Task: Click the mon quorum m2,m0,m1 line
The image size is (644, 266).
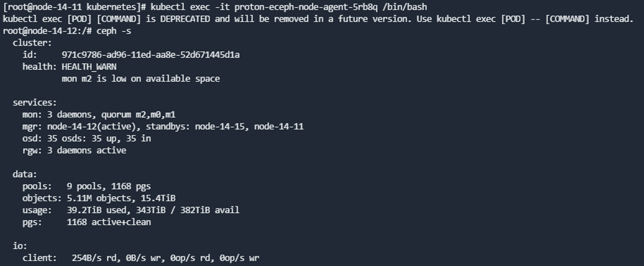Action: [x=99, y=114]
